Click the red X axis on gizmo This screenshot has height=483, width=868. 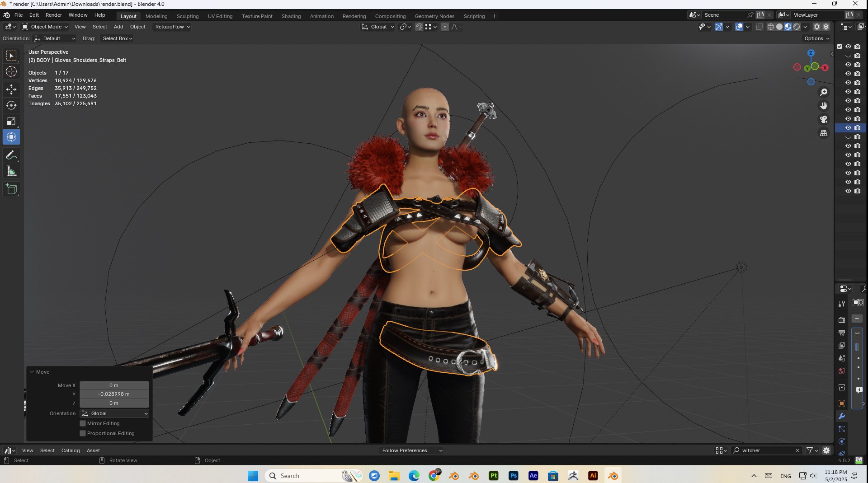pos(825,68)
